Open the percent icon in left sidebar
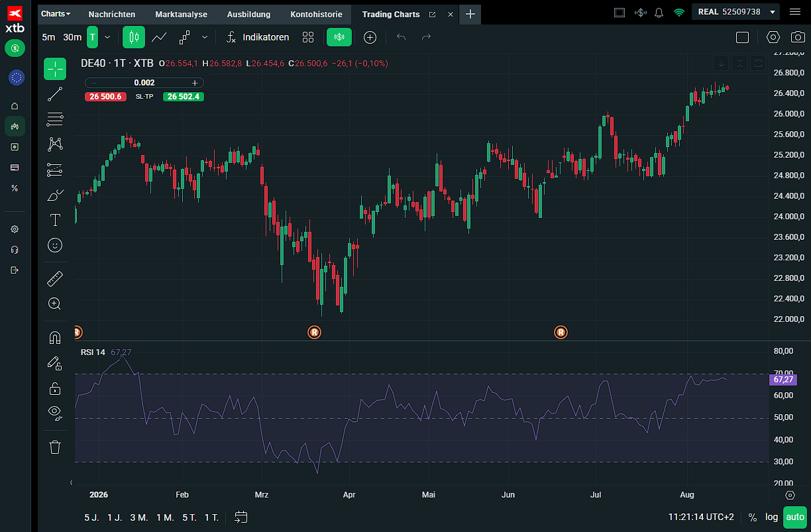The height and width of the screenshot is (532, 811). [x=15, y=188]
